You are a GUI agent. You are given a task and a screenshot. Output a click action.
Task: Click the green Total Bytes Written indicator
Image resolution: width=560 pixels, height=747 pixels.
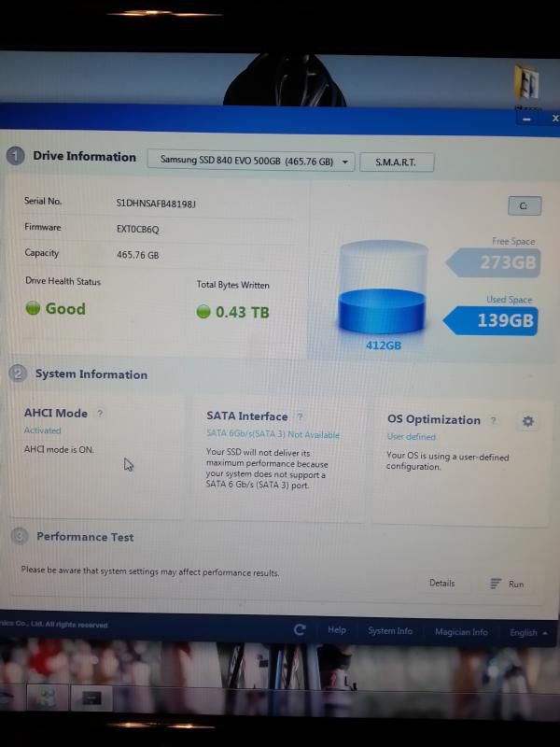pyautogui.click(x=203, y=312)
